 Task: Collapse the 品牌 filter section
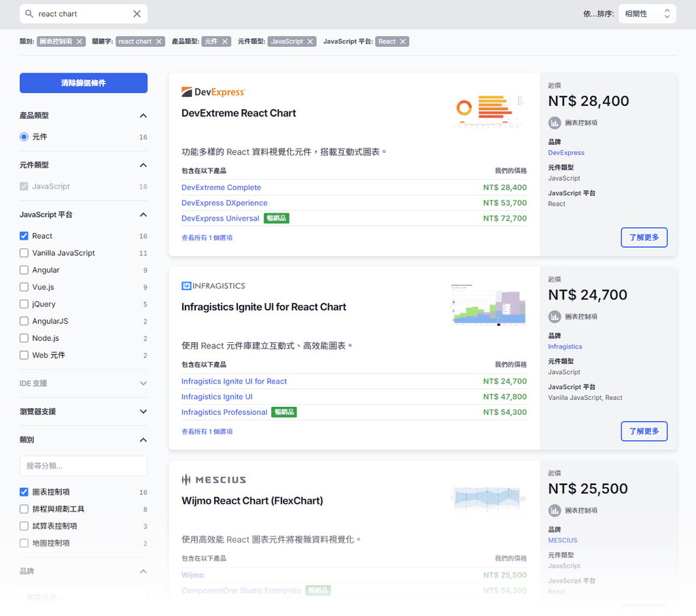[x=143, y=571]
